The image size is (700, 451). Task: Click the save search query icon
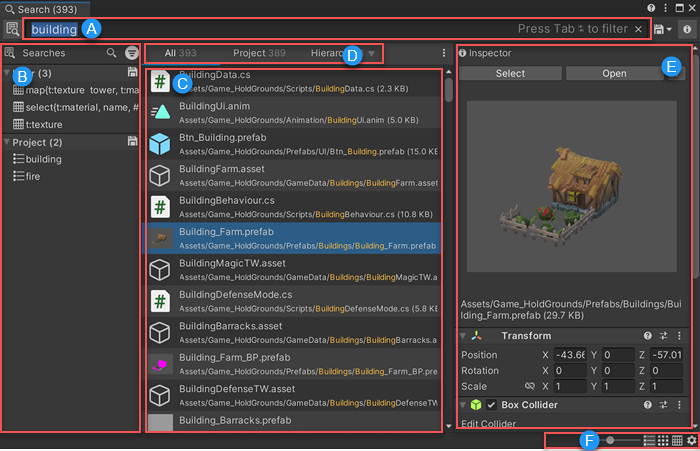(x=661, y=30)
